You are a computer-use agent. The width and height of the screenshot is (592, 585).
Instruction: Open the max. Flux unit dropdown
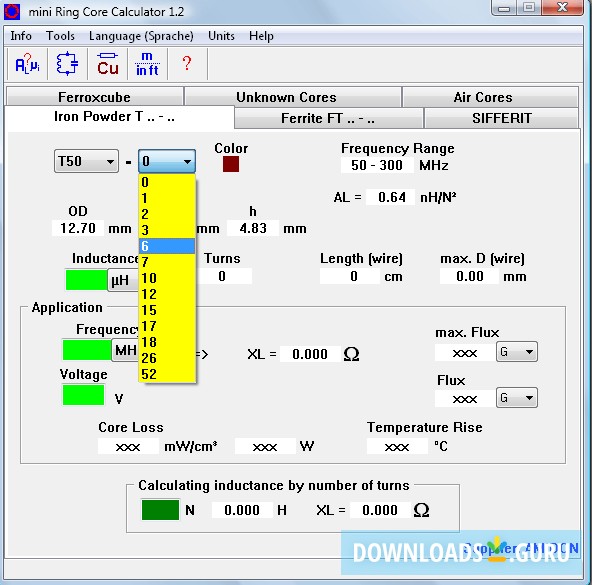point(516,352)
